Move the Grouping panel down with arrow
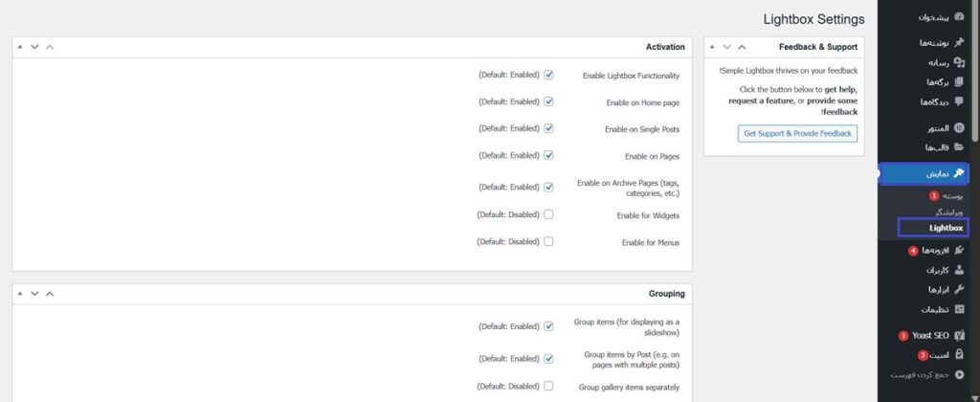This screenshot has height=402, width=980. click(x=34, y=293)
